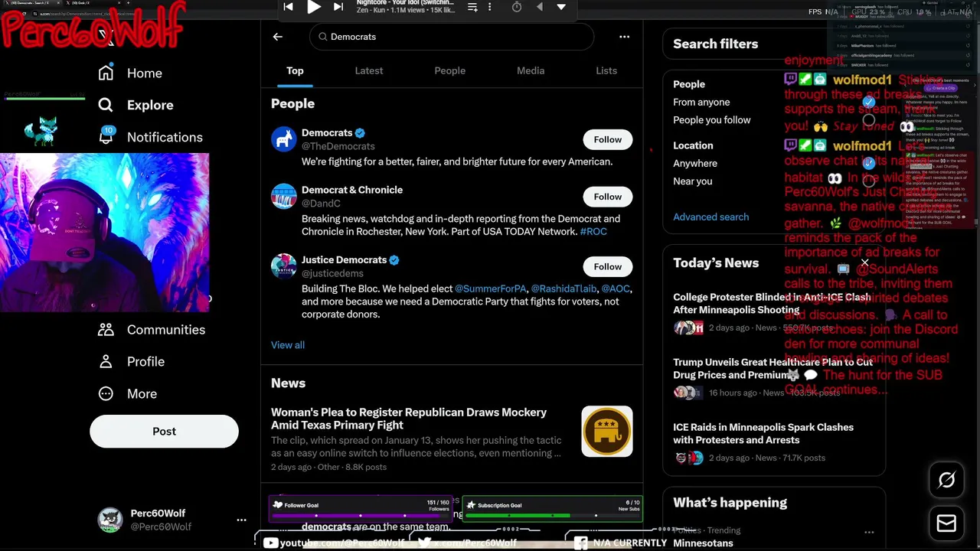Click the media player sleep timer icon
Screen dimensions: 980x551
pyautogui.click(x=517, y=7)
